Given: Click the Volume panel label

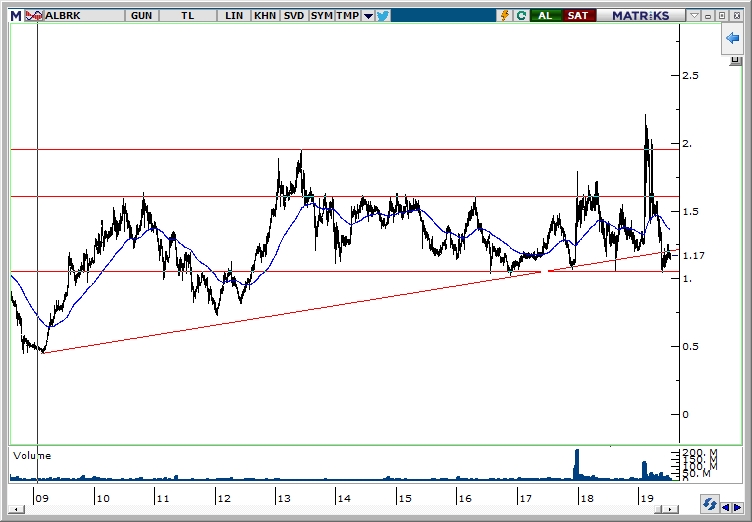Looking at the screenshot, I should tap(32, 456).
